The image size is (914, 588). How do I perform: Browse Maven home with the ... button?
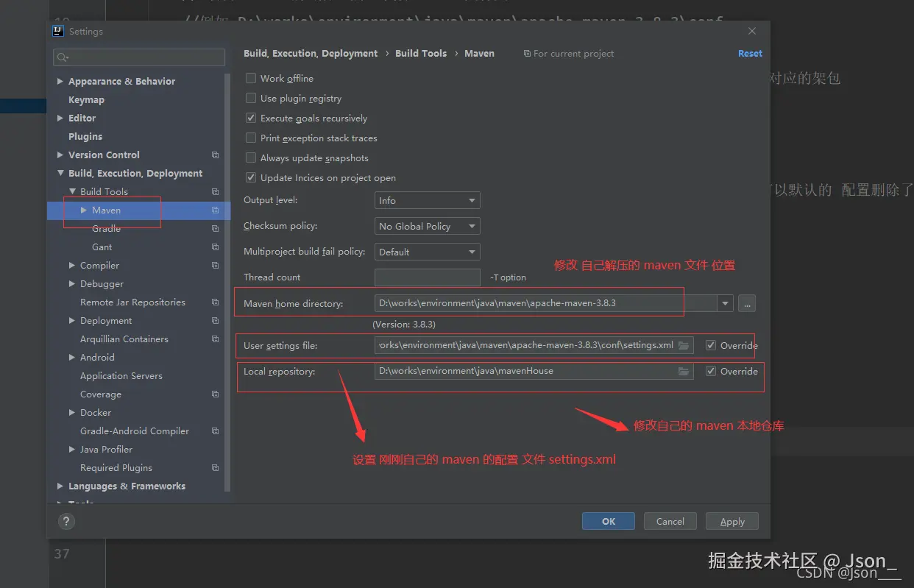point(746,303)
